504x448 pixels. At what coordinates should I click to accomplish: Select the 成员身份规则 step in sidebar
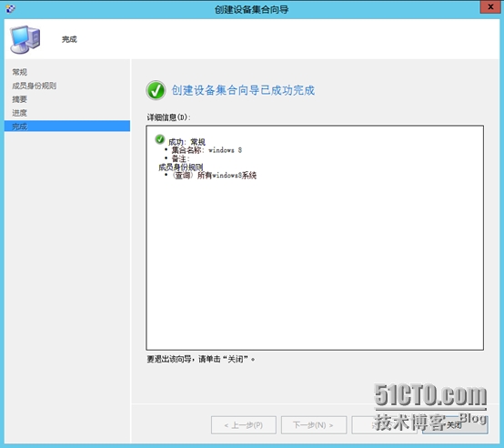click(x=35, y=86)
